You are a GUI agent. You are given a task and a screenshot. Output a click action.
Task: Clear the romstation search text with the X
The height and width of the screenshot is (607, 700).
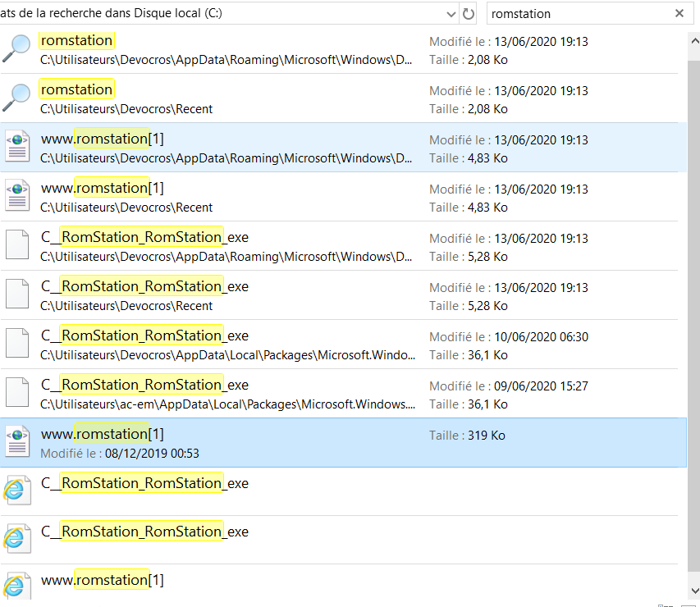click(679, 13)
